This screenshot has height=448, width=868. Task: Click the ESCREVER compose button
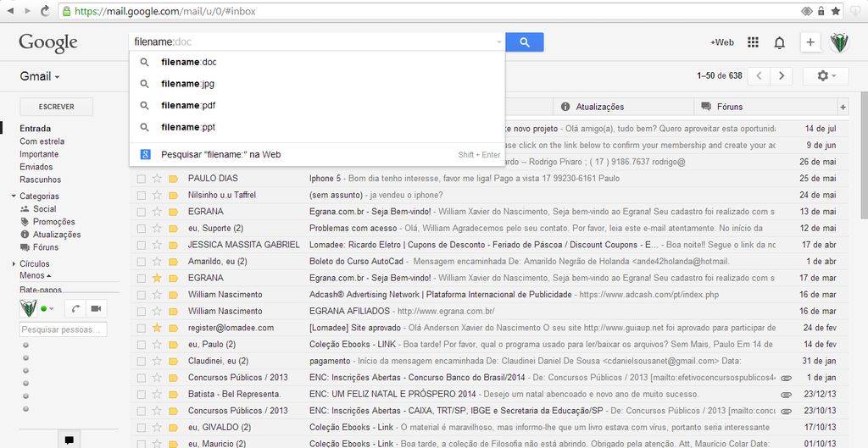pyautogui.click(x=57, y=107)
